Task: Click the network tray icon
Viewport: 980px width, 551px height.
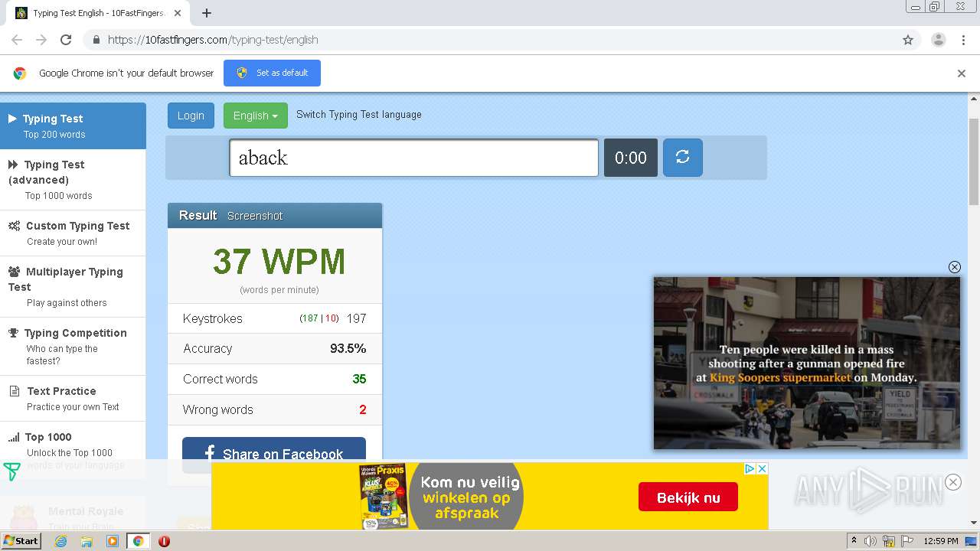Action: [889, 541]
